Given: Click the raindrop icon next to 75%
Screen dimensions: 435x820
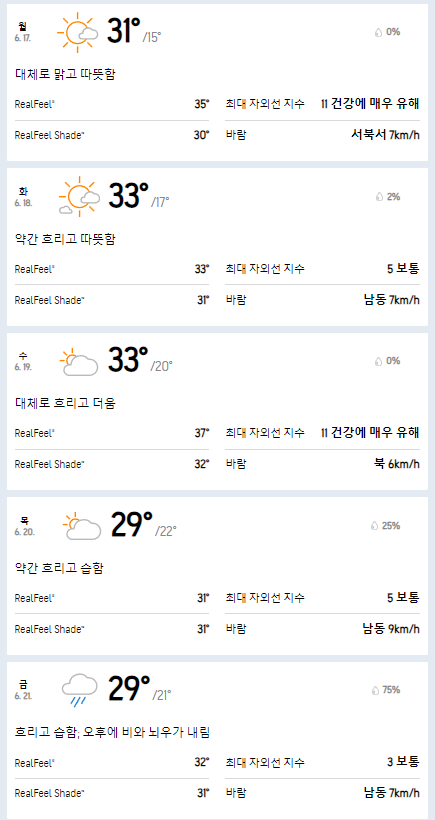Looking at the screenshot, I should (x=376, y=690).
